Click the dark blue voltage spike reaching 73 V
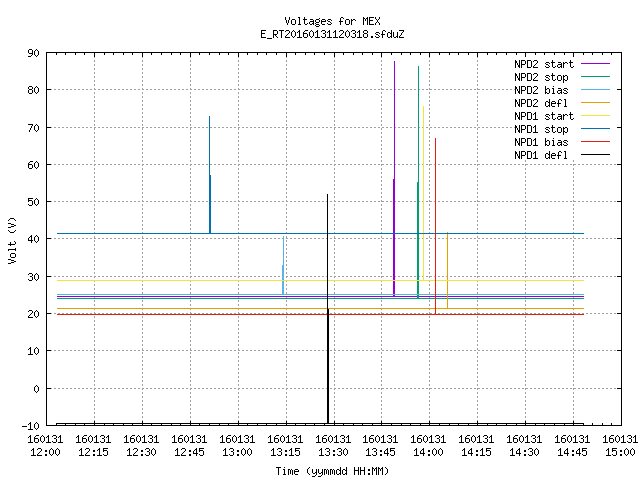This screenshot has height=480, width=640. point(210,175)
